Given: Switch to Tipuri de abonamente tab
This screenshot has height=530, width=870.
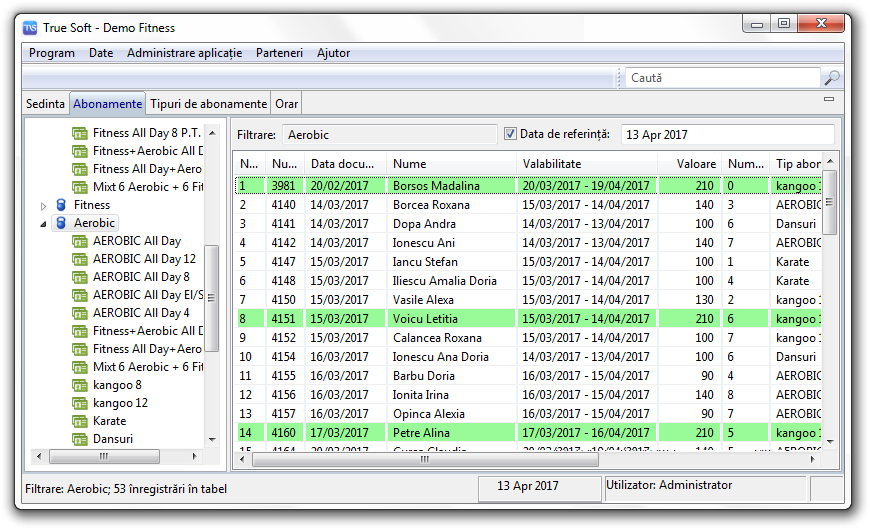Looking at the screenshot, I should (208, 104).
